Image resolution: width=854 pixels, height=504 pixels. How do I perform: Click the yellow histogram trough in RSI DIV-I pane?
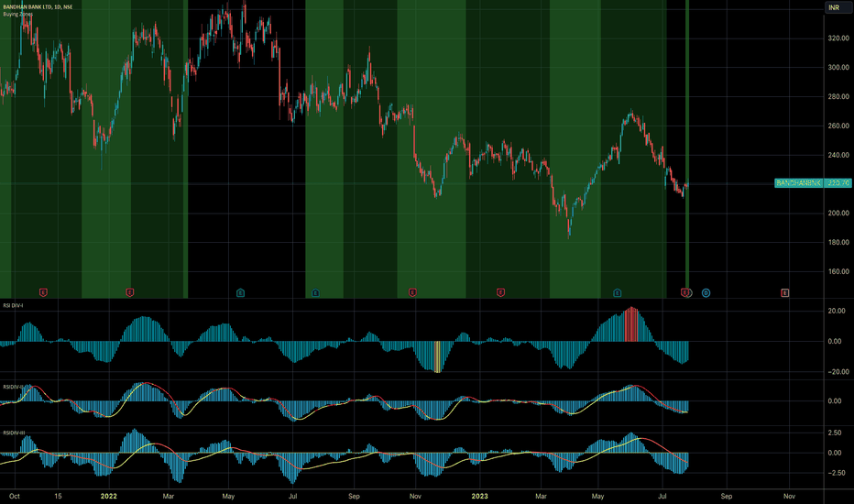437,356
